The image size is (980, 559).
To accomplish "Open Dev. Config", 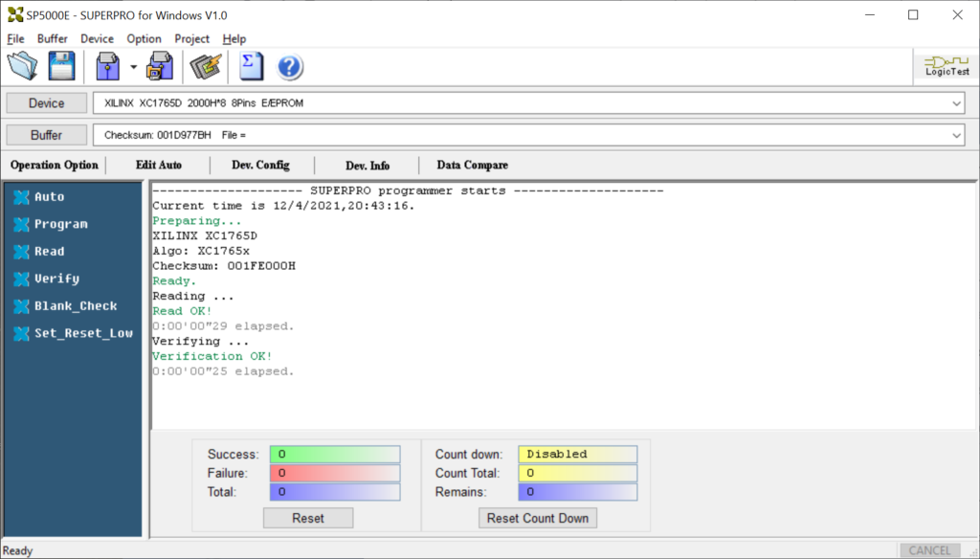I will point(260,165).
